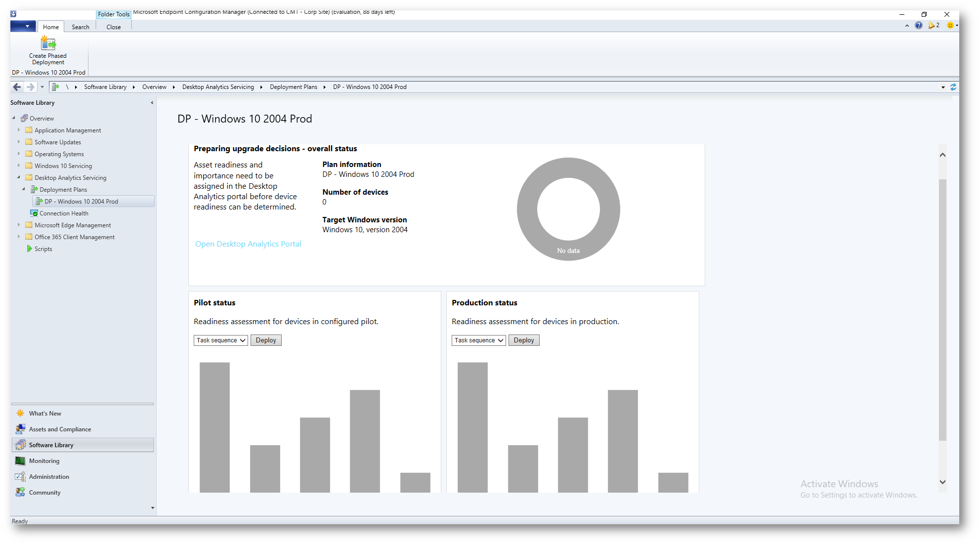Screen dimensions: 980x545
Task: Collapse the Software Library navigation pane arrow
Action: coord(152,103)
